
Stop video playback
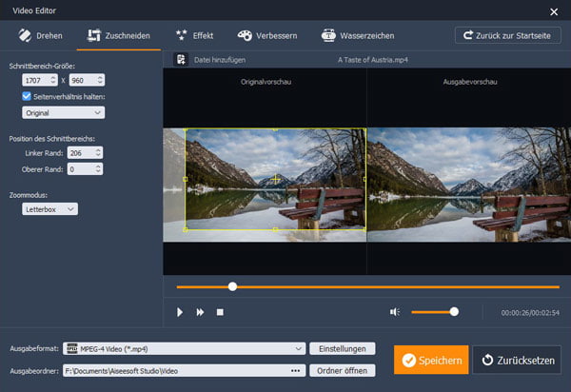[x=220, y=311]
